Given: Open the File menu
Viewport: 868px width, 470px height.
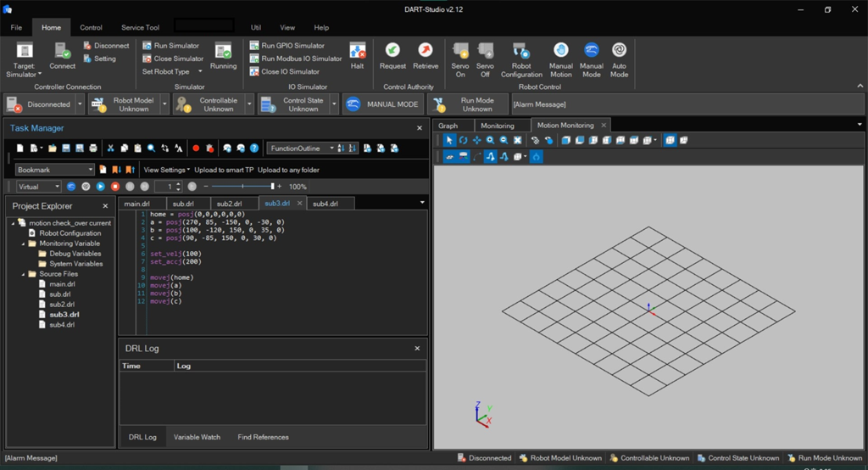Looking at the screenshot, I should click(16, 27).
